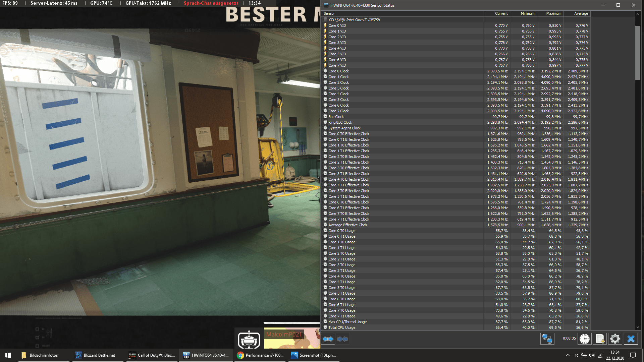The image size is (644, 362).
Task: Click Sprach-Chat ausgesetzt status in game
Action: tap(211, 3)
